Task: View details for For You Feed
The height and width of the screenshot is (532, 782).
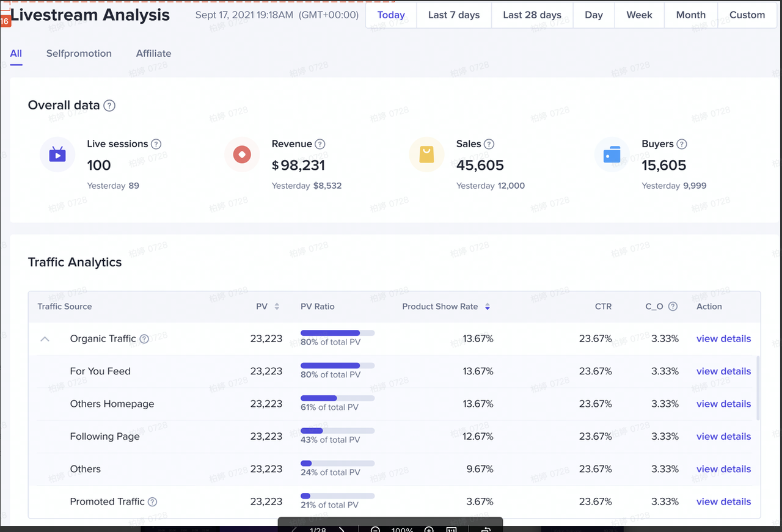Action: [723, 371]
